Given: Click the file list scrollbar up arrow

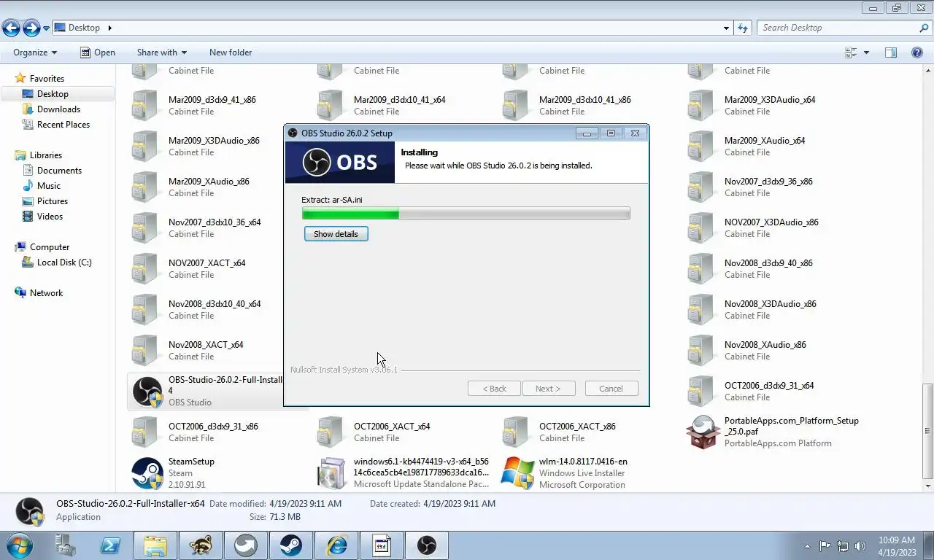Looking at the screenshot, I should pyautogui.click(x=928, y=69).
